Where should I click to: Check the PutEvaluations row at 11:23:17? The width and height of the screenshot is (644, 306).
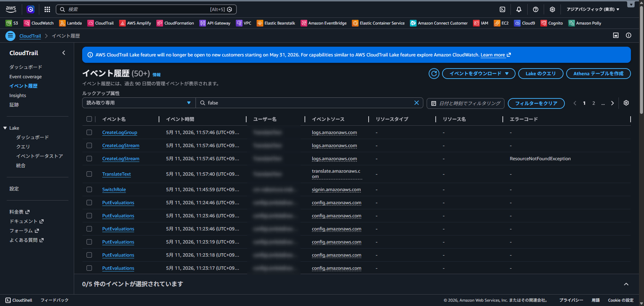click(89, 268)
